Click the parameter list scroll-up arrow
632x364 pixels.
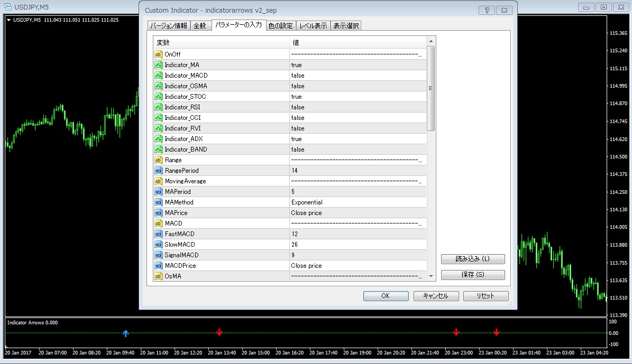click(431, 41)
